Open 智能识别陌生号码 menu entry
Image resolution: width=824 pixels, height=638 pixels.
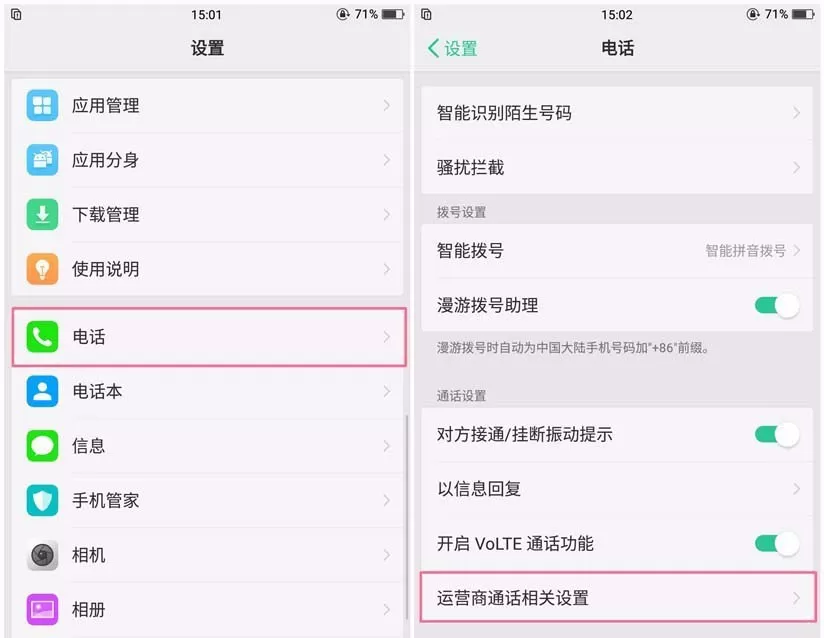pyautogui.click(x=617, y=113)
